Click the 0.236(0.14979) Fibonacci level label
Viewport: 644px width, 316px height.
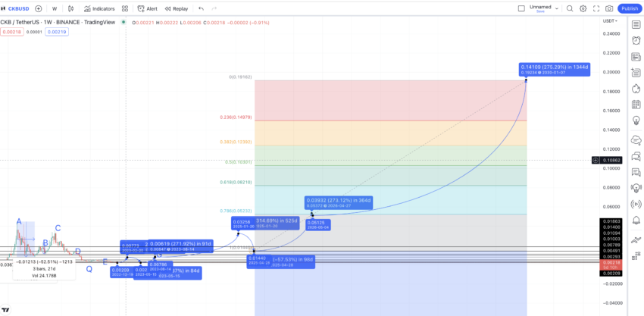tap(236, 117)
